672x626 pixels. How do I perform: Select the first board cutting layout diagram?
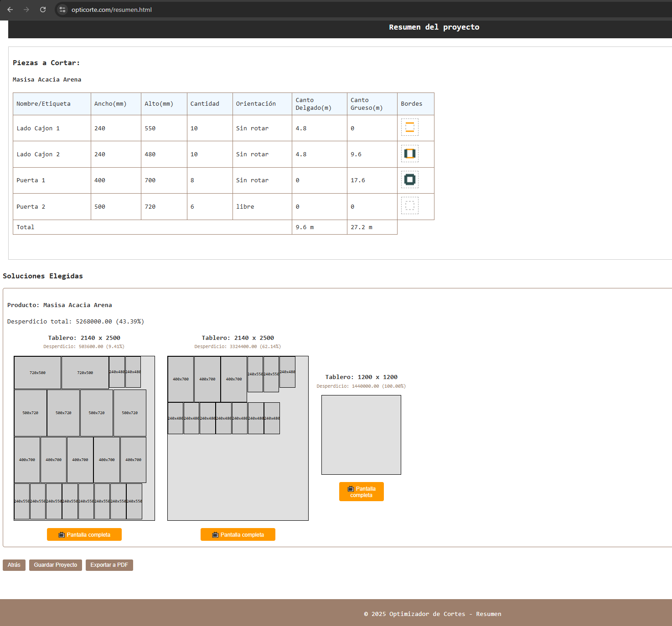tap(84, 438)
